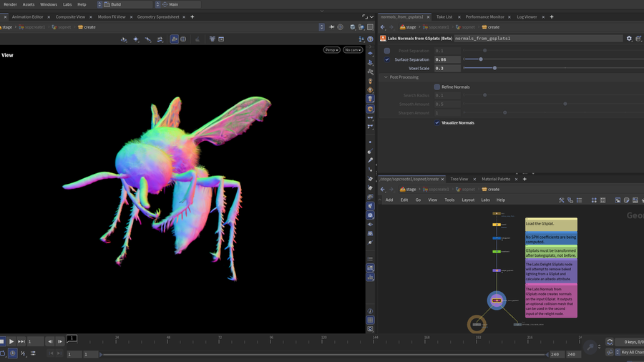Add a new pane tab next to Material Palette
This screenshot has width=644, height=362.
pos(525,179)
